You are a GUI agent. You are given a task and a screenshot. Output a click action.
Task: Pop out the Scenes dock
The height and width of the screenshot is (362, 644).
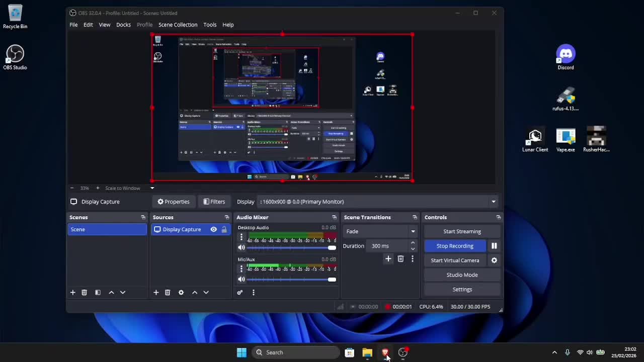click(x=143, y=217)
